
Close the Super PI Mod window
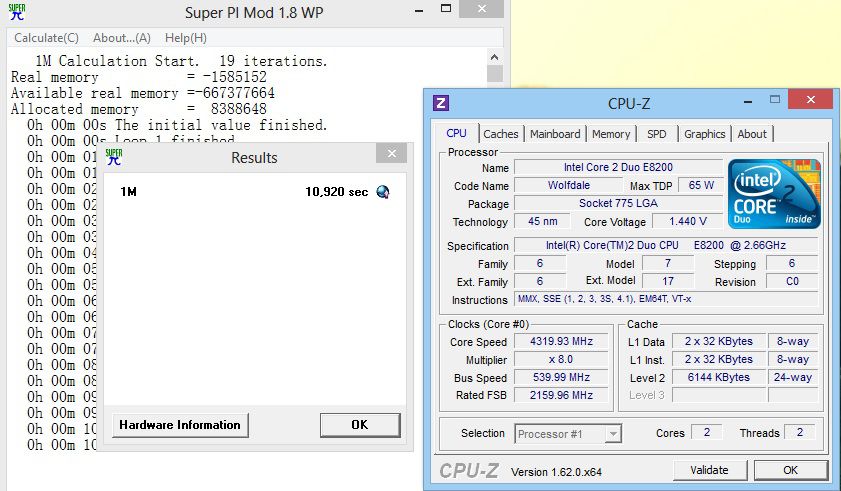tap(482, 9)
